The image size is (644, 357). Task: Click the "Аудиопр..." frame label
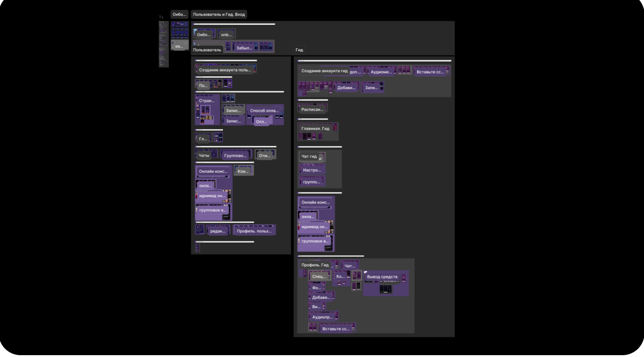(323, 318)
